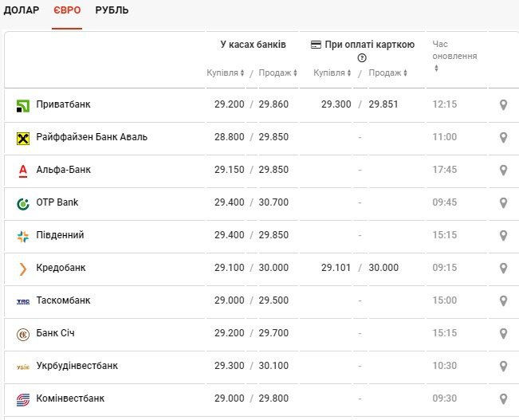The height and width of the screenshot is (420, 519).
Task: Click the Укрбудінвестбанк location pin
Action: (x=503, y=366)
